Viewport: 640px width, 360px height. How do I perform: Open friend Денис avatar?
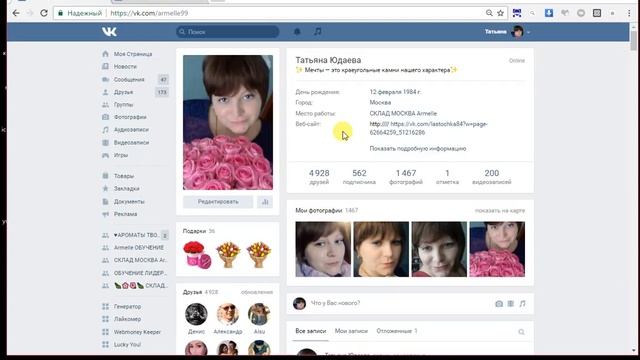point(196,314)
